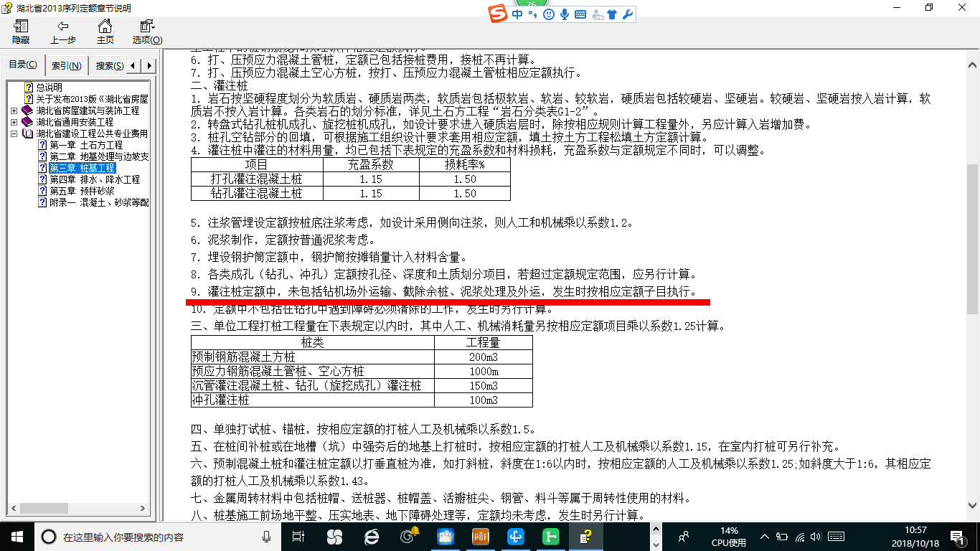Screen dimensions: 980x551
Task: Click the 隐藏 (Hide) toolbar button
Action: [21, 32]
